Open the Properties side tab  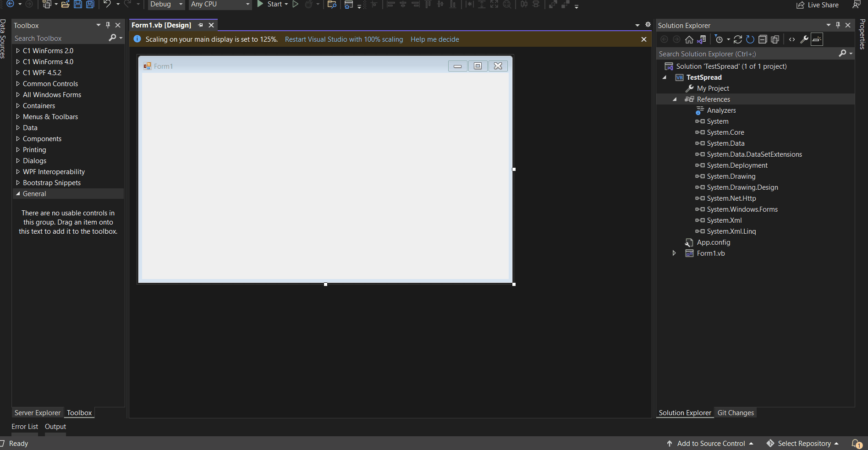point(863,34)
